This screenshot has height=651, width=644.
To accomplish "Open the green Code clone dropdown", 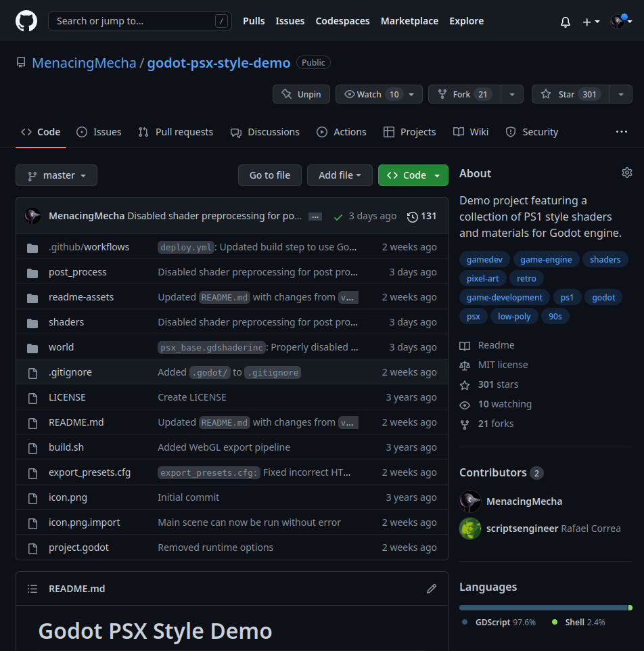I will click(x=413, y=175).
